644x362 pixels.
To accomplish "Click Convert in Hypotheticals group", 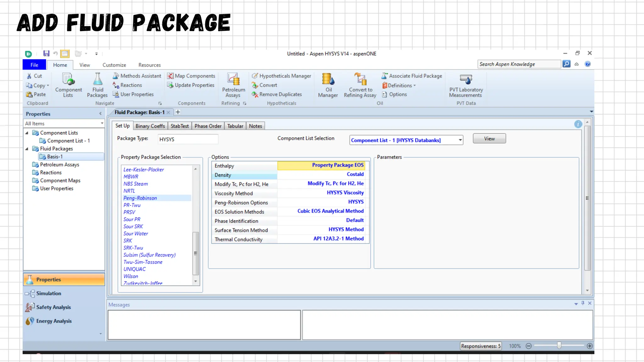I will [264, 85].
